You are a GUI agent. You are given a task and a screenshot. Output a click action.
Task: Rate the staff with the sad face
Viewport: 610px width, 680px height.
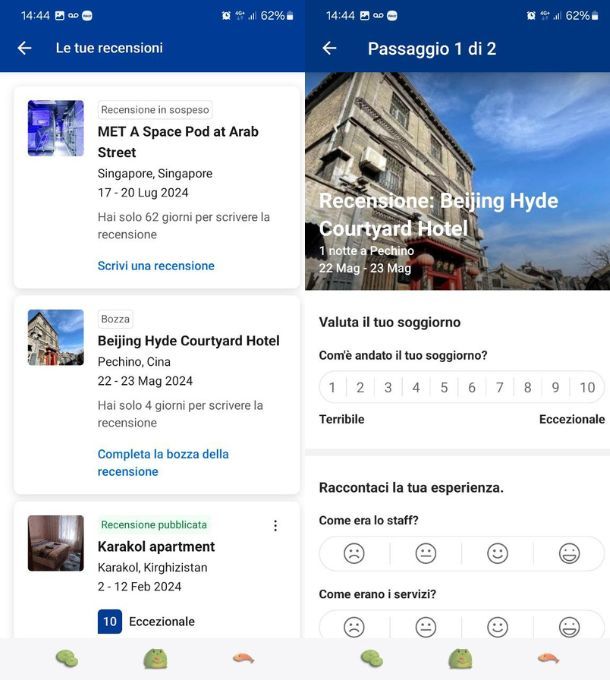[x=354, y=553]
